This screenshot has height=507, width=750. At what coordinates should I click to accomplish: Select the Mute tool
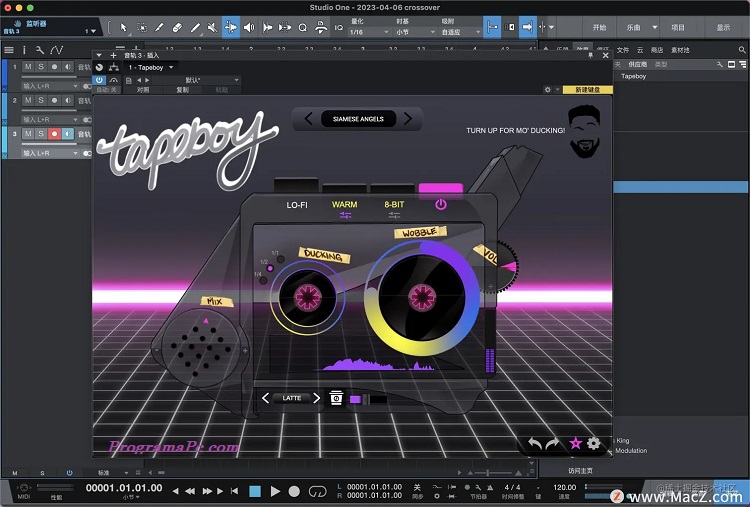pyautogui.click(x=212, y=28)
